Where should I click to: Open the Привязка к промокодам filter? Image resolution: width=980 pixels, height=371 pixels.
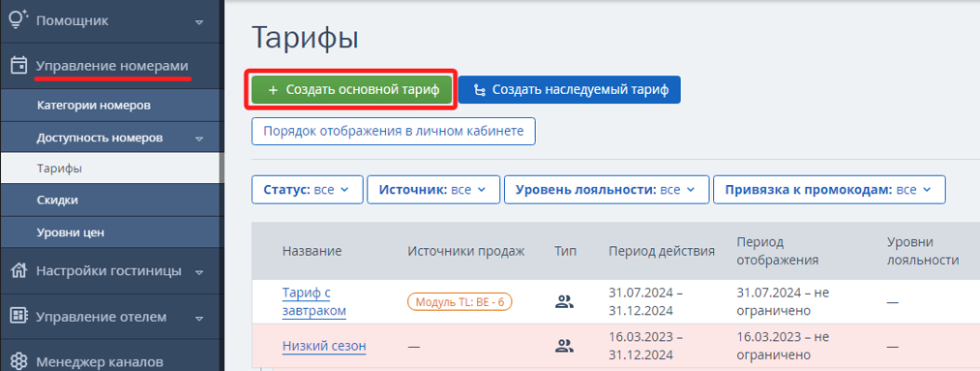pos(829,190)
